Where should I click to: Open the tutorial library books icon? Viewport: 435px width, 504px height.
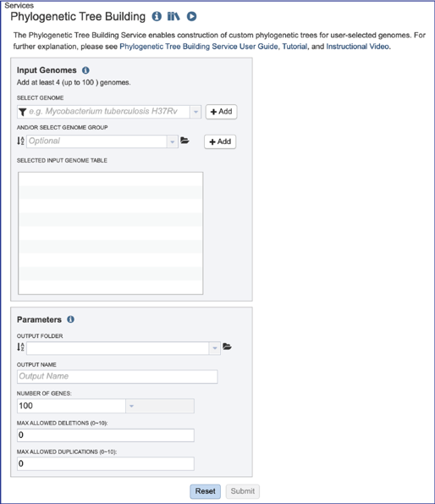pos(173,16)
